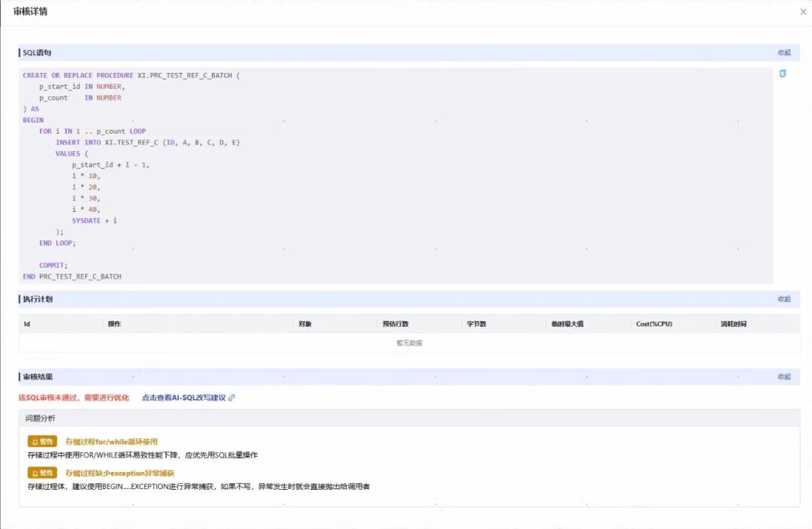The image size is (812, 529).
Task: Click the 对象 column header
Action: [305, 324]
